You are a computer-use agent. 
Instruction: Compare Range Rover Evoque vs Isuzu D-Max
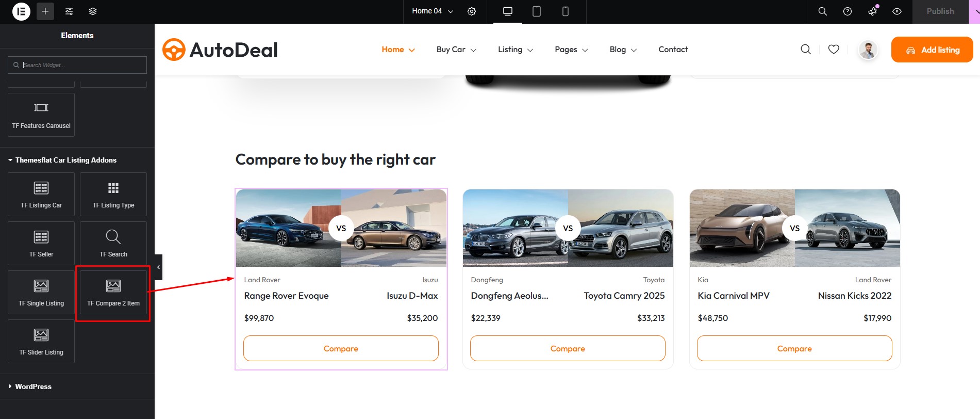pyautogui.click(x=341, y=348)
